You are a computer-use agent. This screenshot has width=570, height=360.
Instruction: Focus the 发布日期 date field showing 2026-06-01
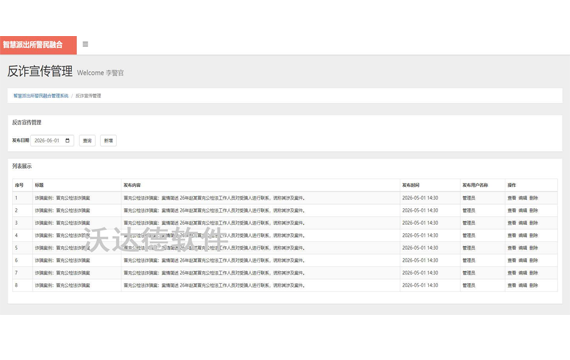[52, 141]
